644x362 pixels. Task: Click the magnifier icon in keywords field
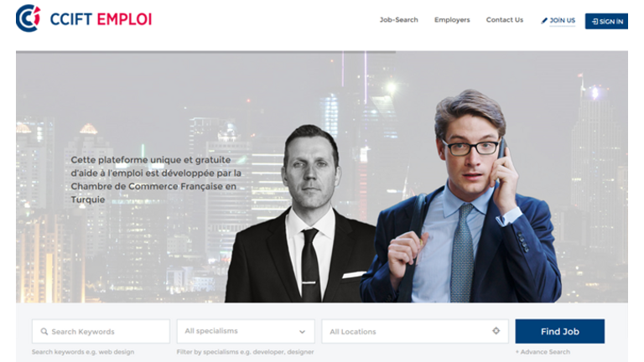44,331
